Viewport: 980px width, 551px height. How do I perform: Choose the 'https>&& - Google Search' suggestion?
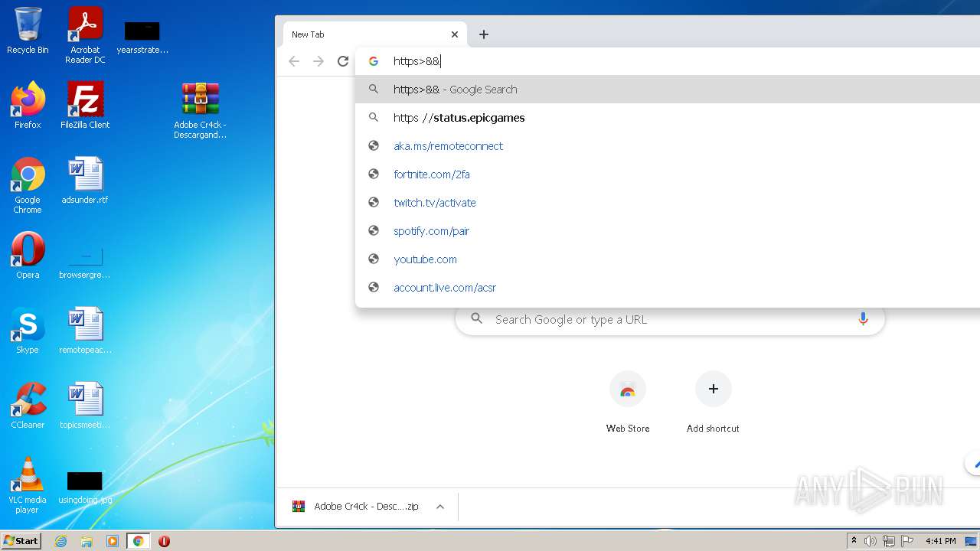(x=668, y=90)
